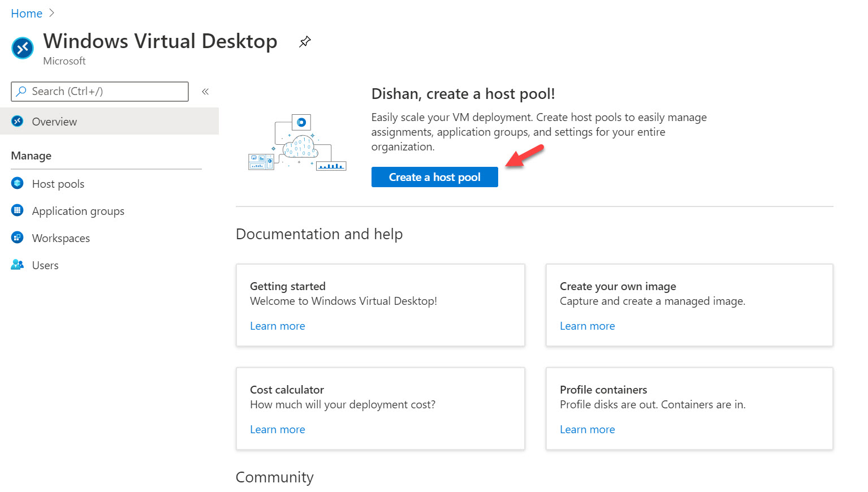This screenshot has width=868, height=492.
Task: Click the Windows Virtual Desktop logo icon
Action: coord(23,48)
